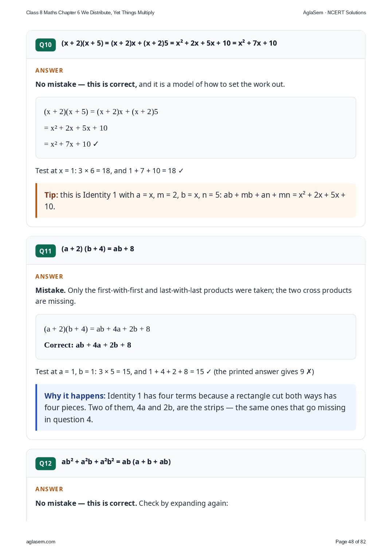
Task: Click the Q11 question badge
Action: coord(46,251)
